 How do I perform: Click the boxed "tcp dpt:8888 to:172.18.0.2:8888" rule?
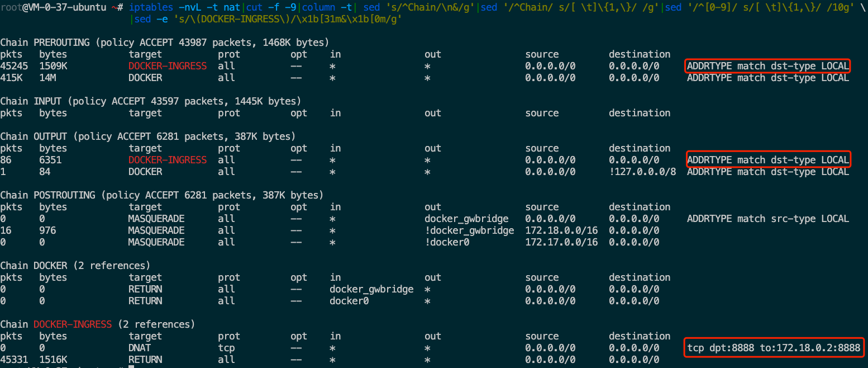click(x=774, y=348)
